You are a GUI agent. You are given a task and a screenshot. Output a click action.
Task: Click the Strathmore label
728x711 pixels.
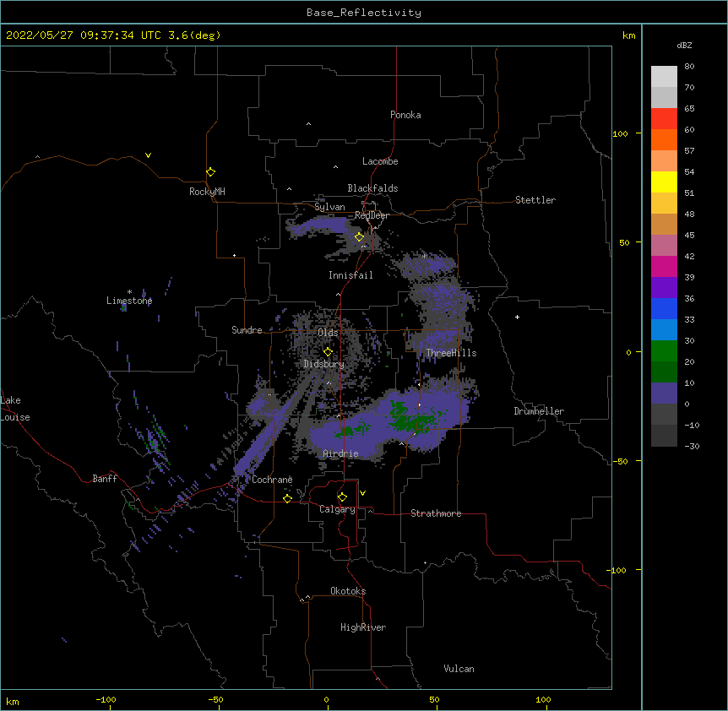(436, 513)
